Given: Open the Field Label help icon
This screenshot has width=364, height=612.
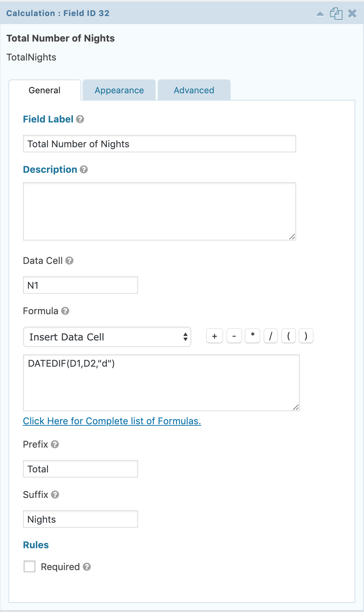Looking at the screenshot, I should pos(80,119).
